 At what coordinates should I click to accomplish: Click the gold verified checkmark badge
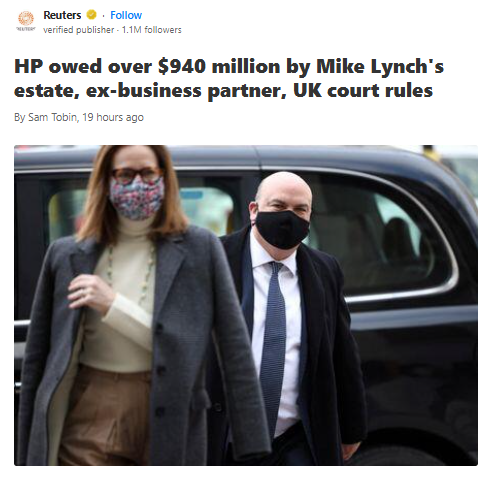point(92,15)
